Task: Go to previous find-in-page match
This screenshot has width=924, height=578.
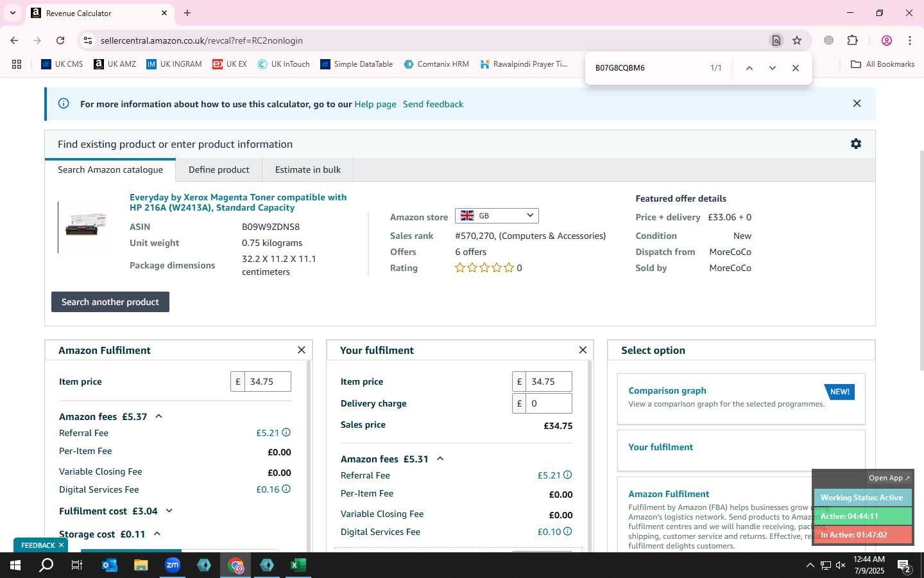Action: (749, 68)
